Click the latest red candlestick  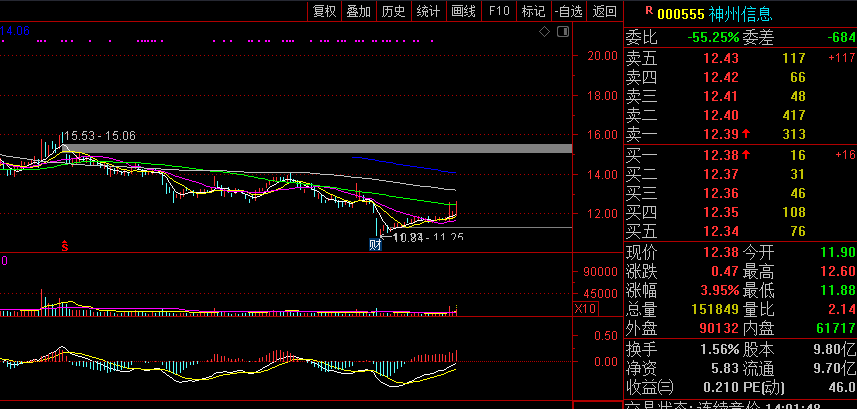point(456,211)
